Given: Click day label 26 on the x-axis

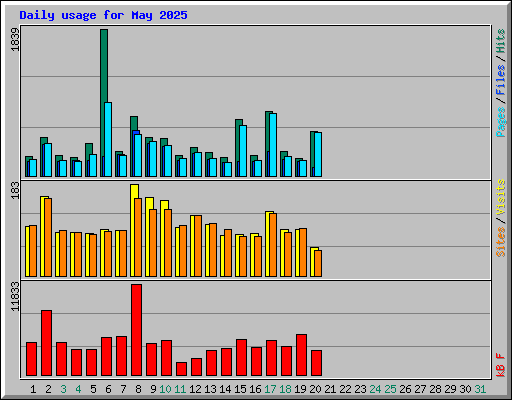Looking at the screenshot, I should tap(405, 389).
